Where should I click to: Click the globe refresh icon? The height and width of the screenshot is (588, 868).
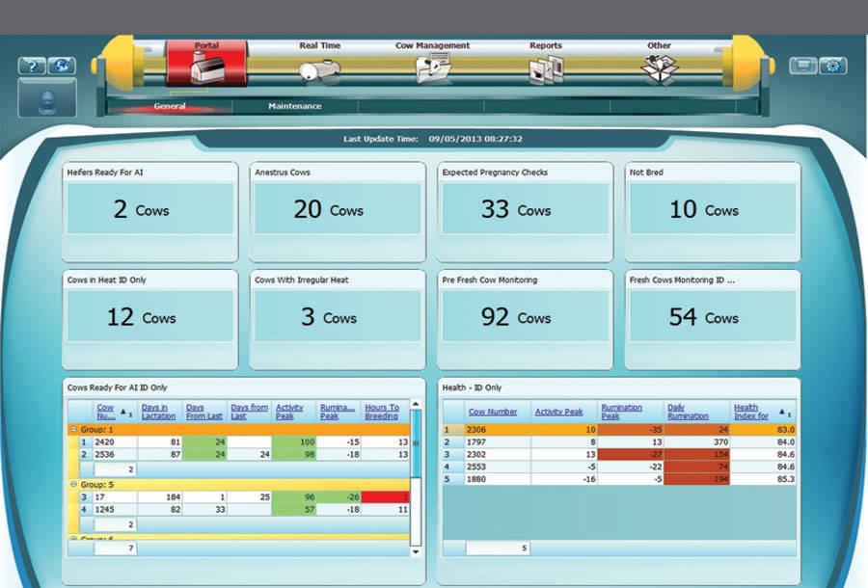point(62,67)
